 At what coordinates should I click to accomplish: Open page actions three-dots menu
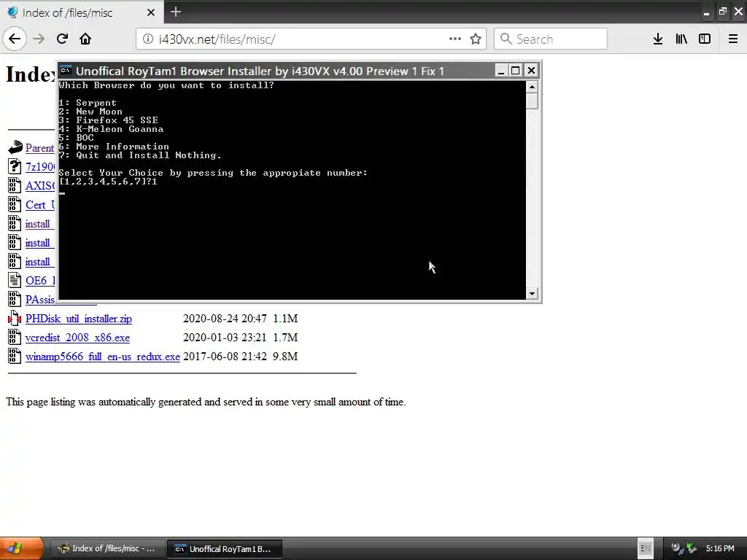455,39
